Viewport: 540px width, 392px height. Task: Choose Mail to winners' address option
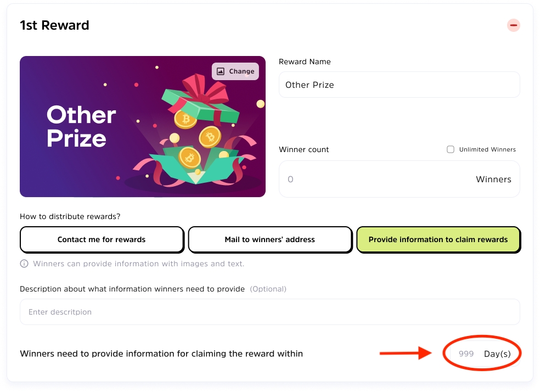pyautogui.click(x=270, y=240)
